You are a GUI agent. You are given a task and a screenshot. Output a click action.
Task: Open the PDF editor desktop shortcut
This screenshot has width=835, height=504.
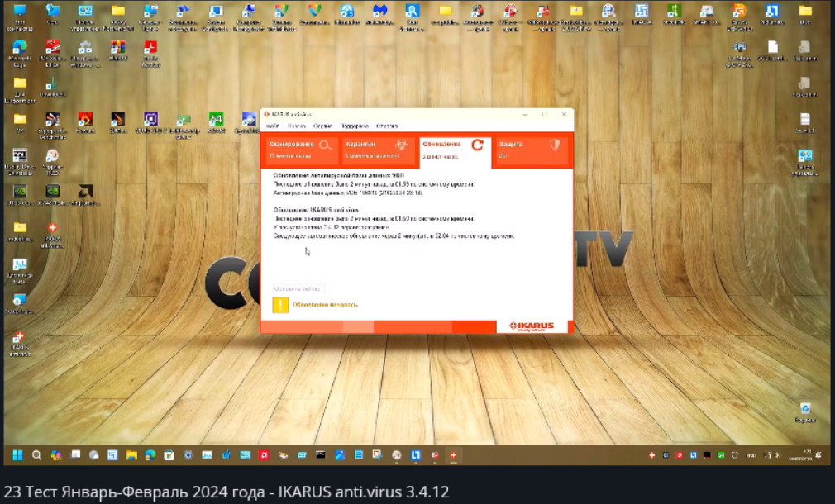52,54
